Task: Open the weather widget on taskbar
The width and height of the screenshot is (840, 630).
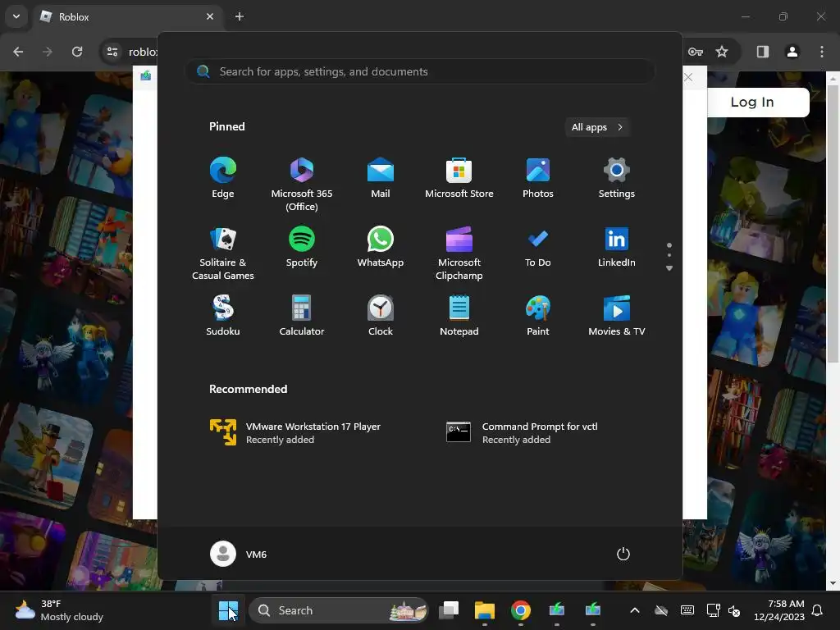Action: [59, 610]
